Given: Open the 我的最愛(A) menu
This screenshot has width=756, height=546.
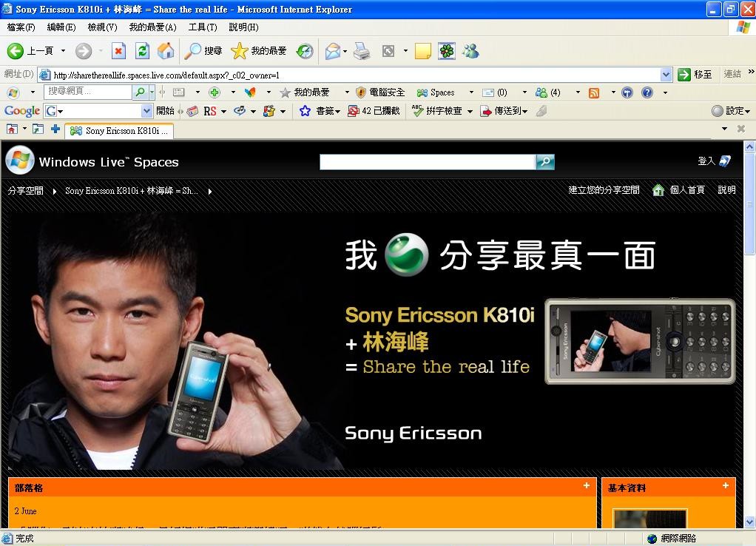Looking at the screenshot, I should 153,27.
